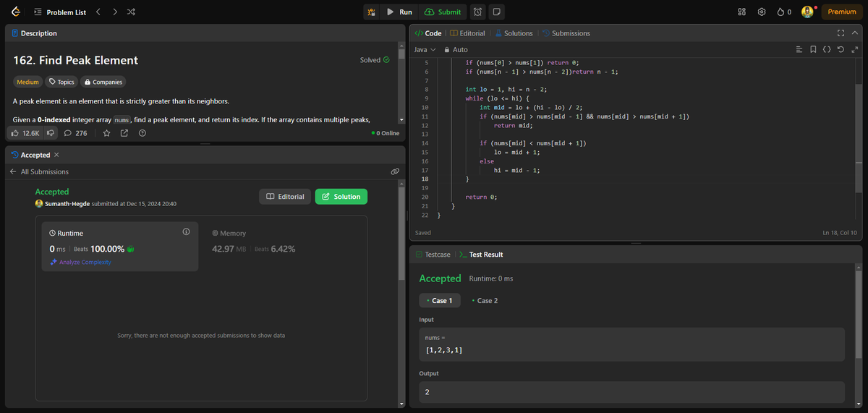This screenshot has height=413, width=868.
Task: Click the LeetCode logo icon
Action: [15, 12]
